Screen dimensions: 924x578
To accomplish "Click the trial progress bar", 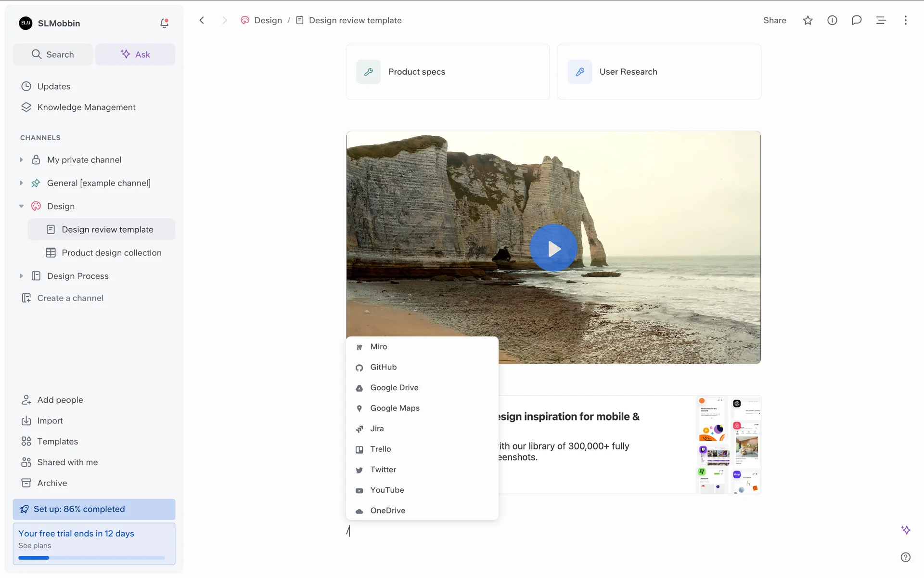I will pyautogui.click(x=91, y=558).
